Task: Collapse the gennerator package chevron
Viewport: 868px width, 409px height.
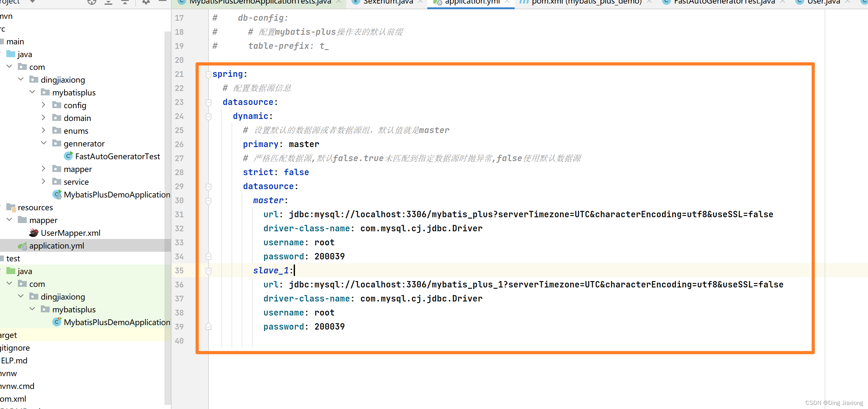Action: coord(44,143)
